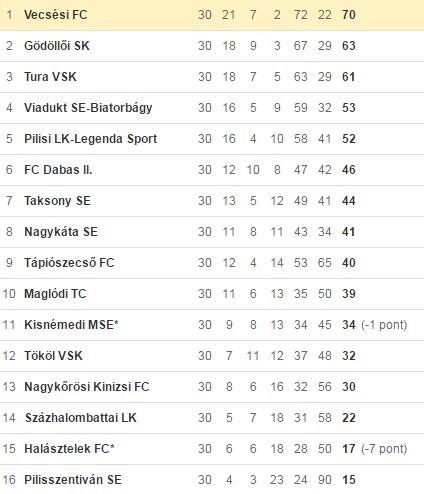Select Tápiószecső FC in standings
The height and width of the screenshot is (494, 424).
[69, 263]
